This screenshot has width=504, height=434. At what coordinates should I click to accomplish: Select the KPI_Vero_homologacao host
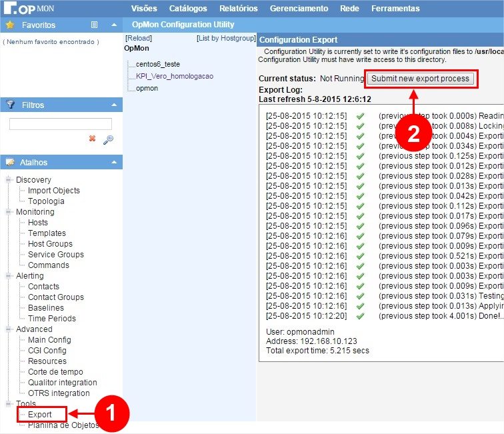(174, 76)
